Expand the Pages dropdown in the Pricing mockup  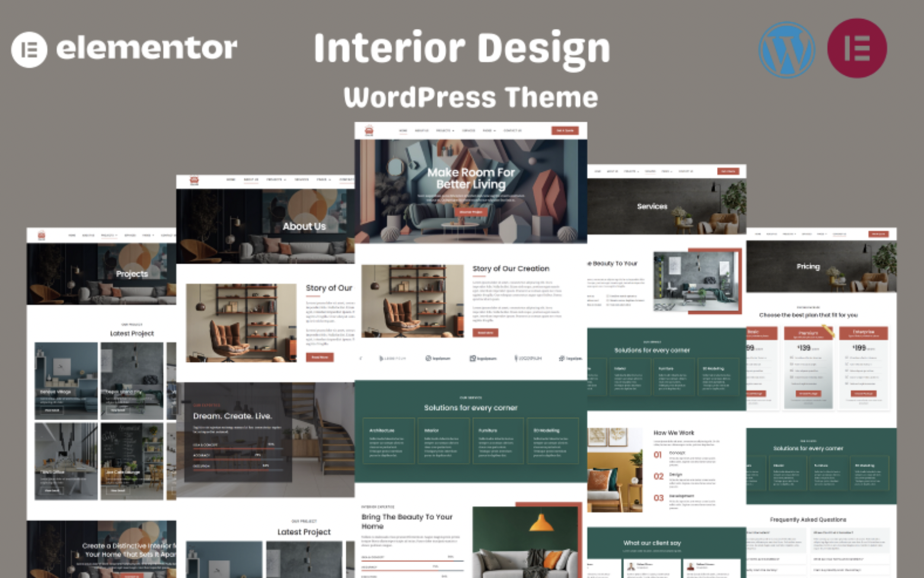[823, 234]
